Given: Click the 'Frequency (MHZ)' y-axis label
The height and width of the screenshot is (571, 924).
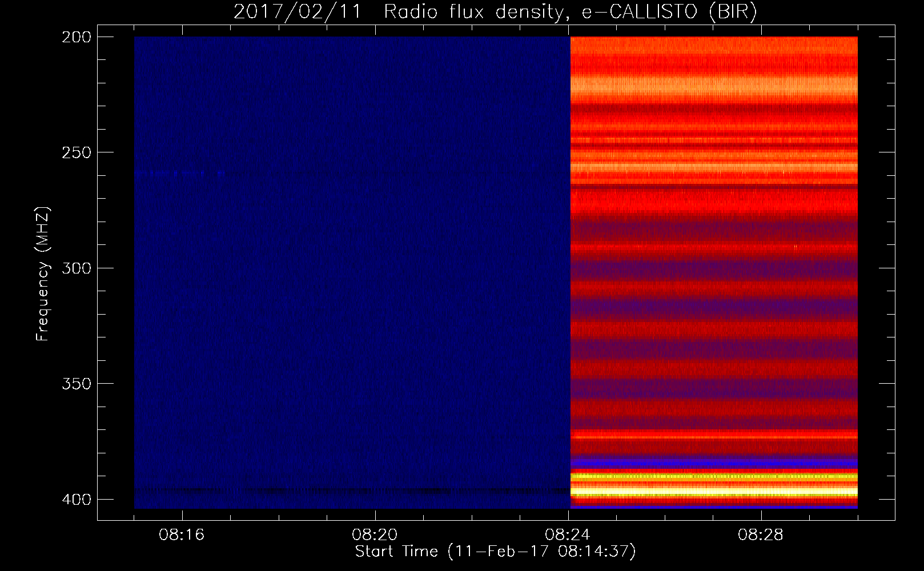Looking at the screenshot, I should tap(43, 274).
